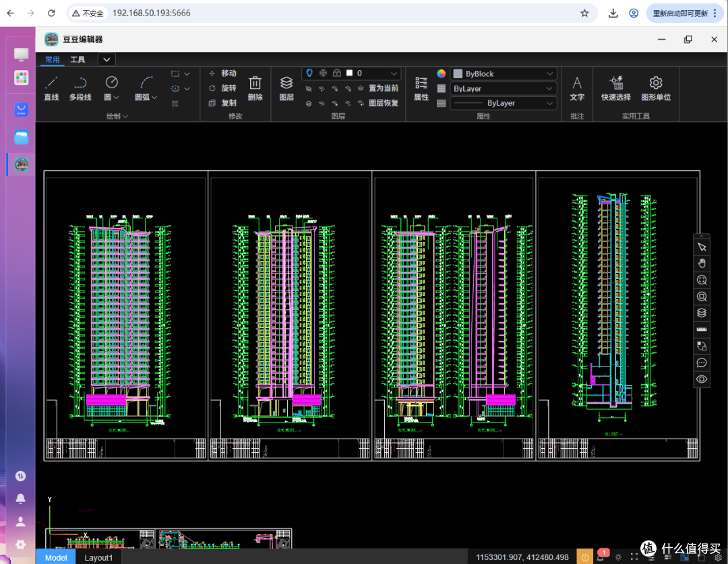Expand the 绘制 draw panel
Image resolution: width=728 pixels, height=564 pixels.
coord(117,116)
